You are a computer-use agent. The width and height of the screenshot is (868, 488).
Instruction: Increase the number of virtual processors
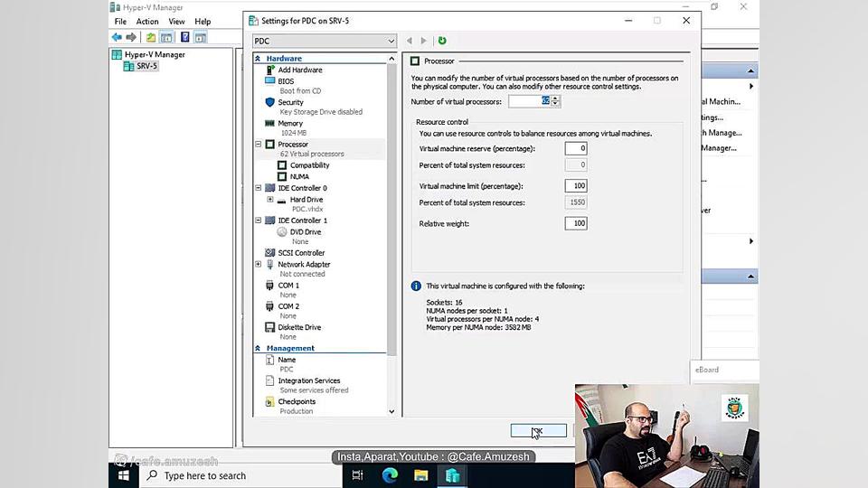(x=555, y=99)
